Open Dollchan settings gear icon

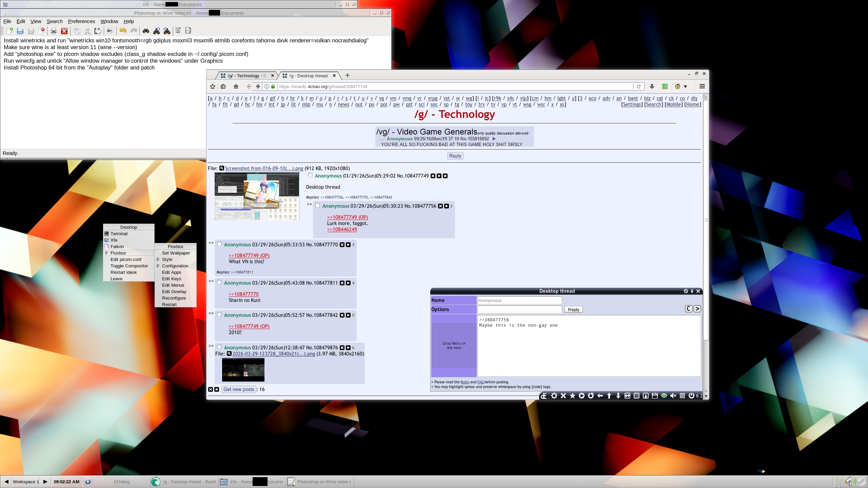(x=554, y=395)
